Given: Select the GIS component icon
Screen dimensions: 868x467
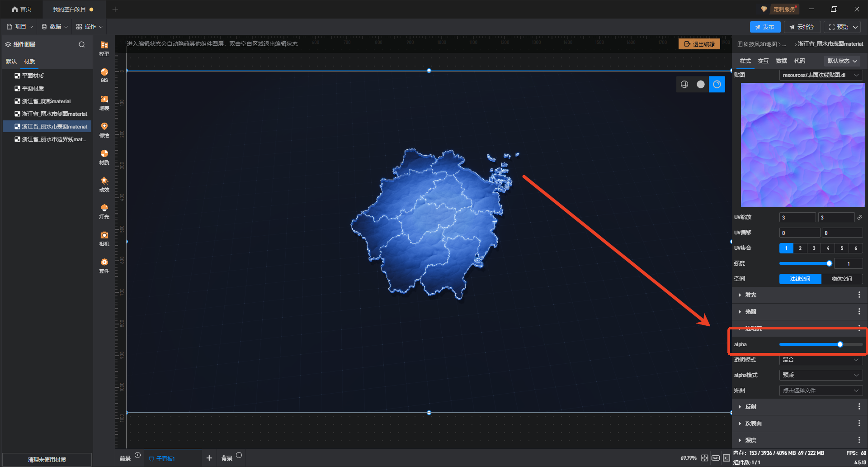Looking at the screenshot, I should click(x=104, y=75).
